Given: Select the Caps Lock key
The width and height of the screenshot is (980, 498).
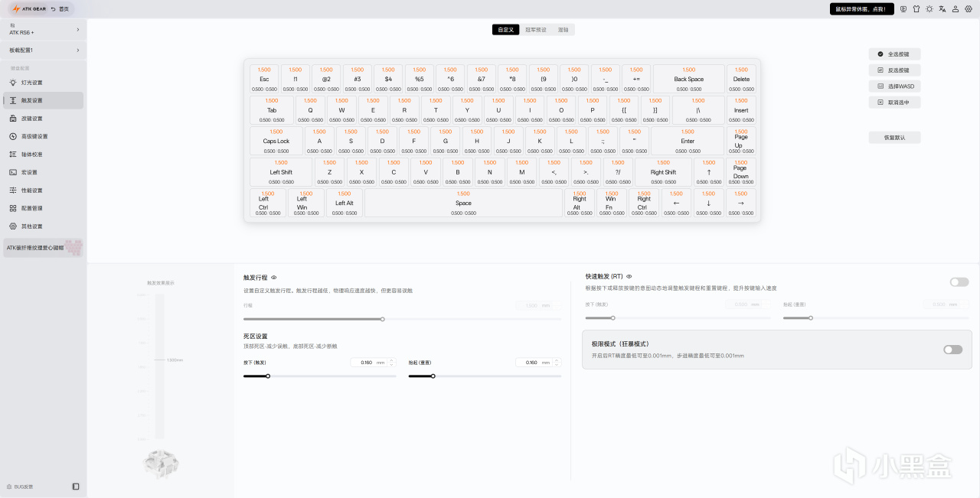Looking at the screenshot, I should [276, 141].
